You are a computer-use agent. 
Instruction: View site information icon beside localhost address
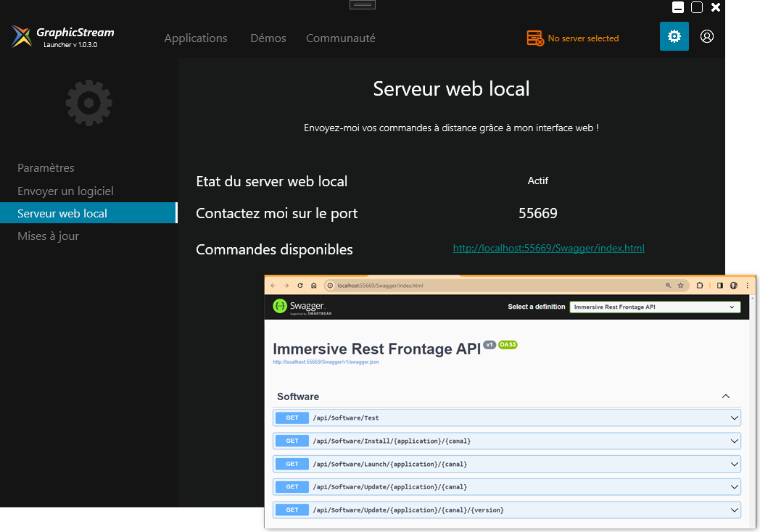(330, 286)
